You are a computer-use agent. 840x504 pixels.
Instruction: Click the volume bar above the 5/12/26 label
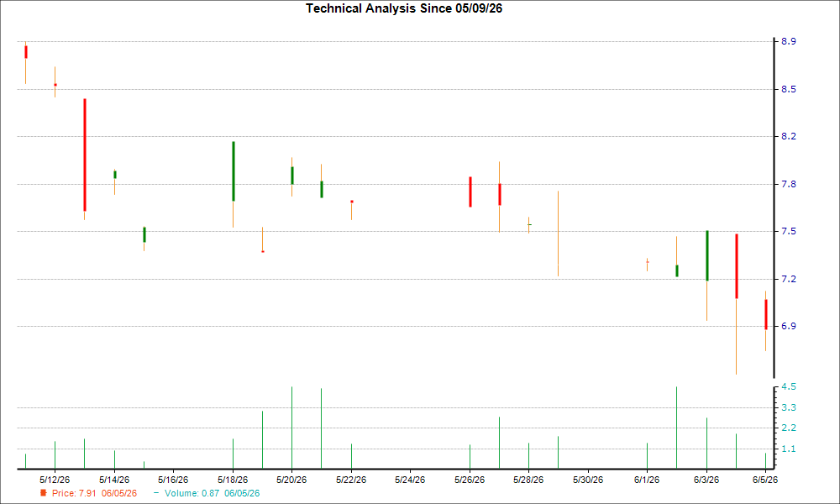[x=55, y=454]
